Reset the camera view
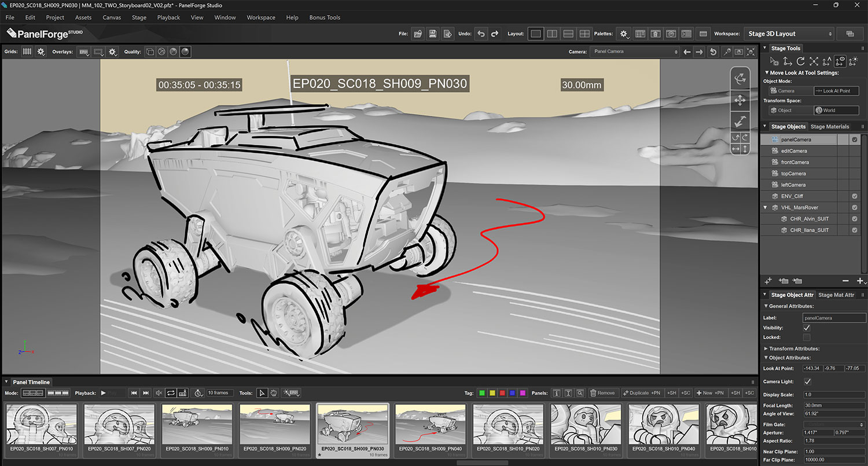 click(713, 52)
